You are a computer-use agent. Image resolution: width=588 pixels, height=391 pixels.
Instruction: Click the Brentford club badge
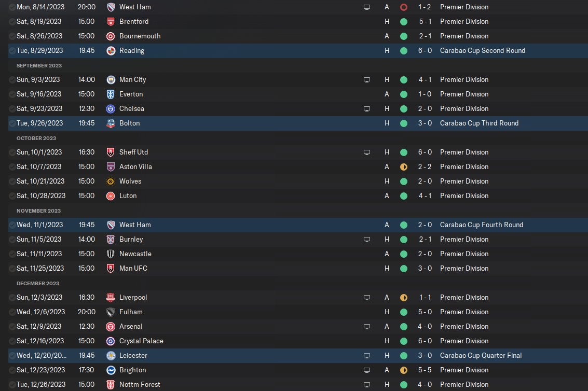[x=111, y=22]
